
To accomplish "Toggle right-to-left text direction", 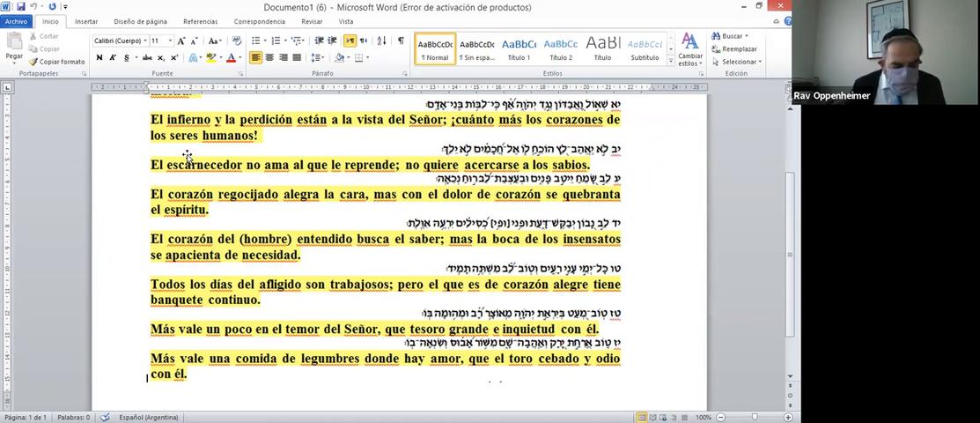I will 363,41.
